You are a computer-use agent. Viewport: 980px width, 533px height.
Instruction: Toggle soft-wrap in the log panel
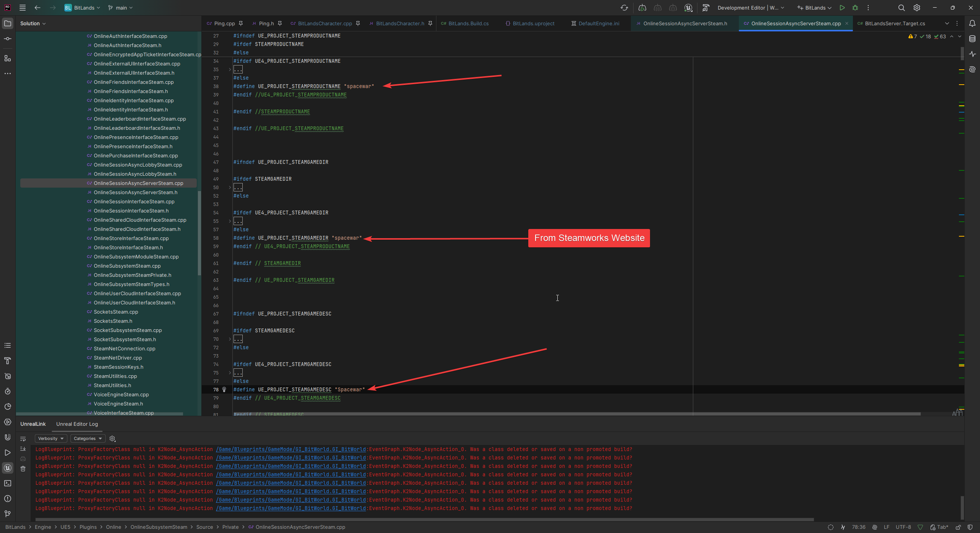(23, 439)
